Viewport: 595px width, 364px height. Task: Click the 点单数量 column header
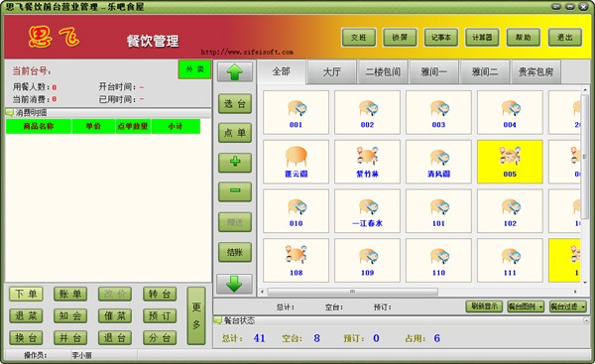133,126
